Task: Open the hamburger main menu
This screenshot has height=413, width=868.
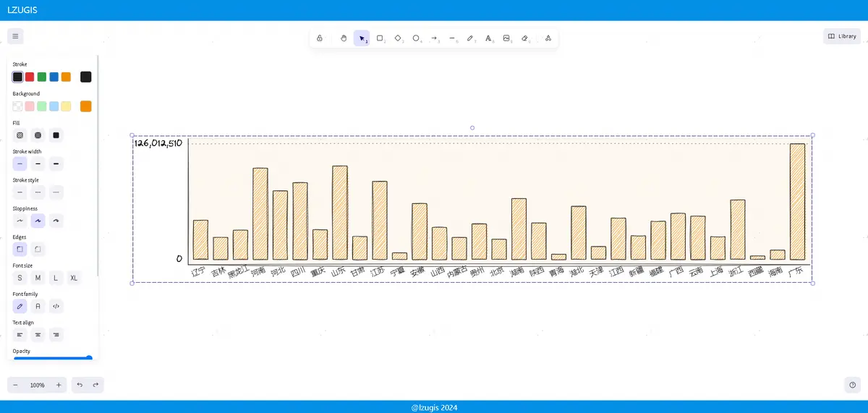Action: [15, 36]
